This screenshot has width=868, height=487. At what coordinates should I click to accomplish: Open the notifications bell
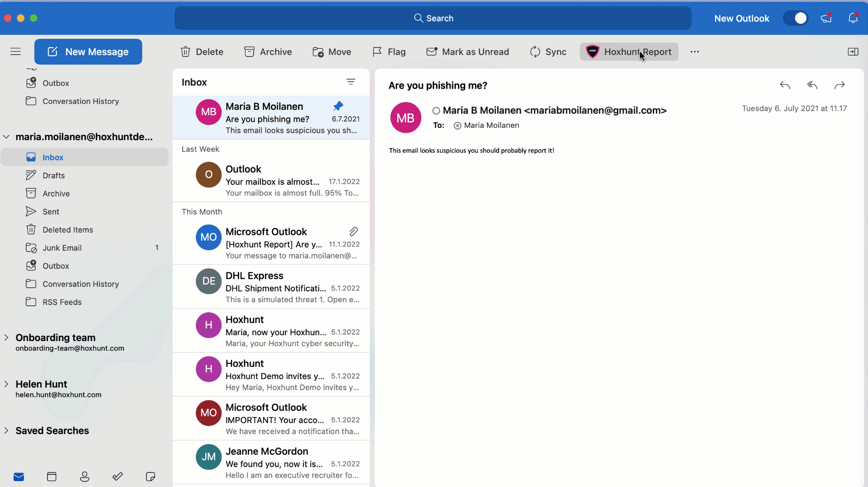pos(853,18)
